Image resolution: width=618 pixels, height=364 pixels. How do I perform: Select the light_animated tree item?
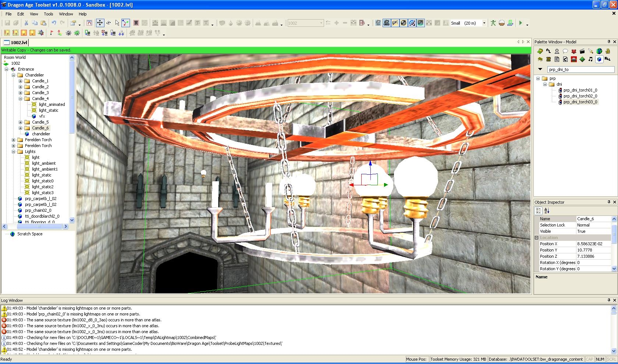click(52, 104)
